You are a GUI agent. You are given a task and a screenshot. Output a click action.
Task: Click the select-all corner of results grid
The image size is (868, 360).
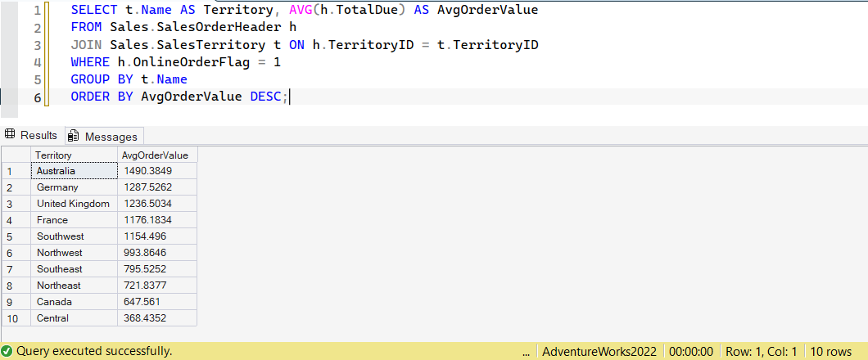click(x=16, y=155)
